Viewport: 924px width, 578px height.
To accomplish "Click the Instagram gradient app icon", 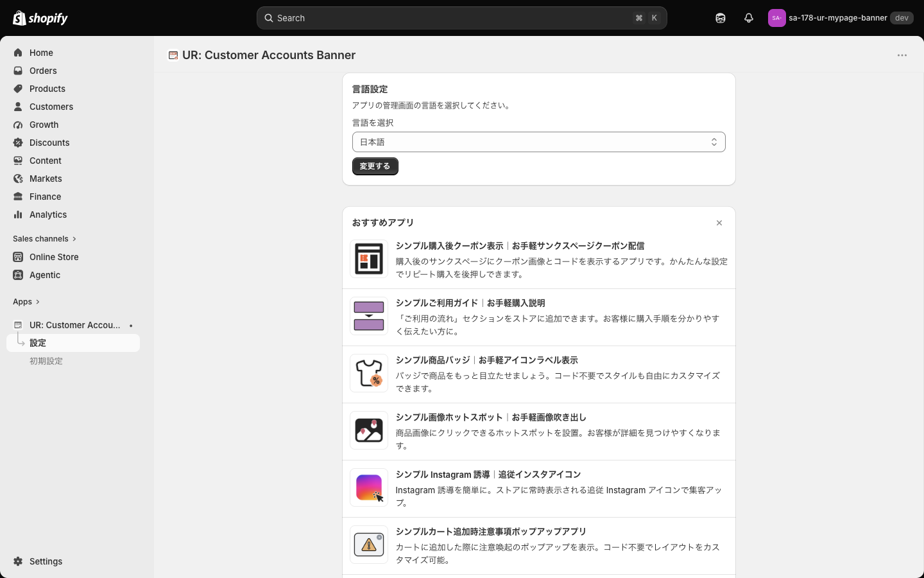I will [369, 487].
